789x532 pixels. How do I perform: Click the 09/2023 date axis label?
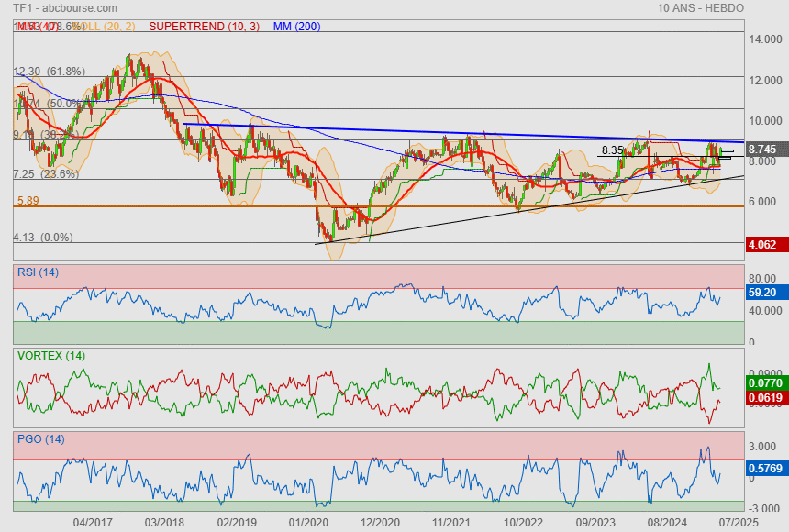[x=595, y=523]
